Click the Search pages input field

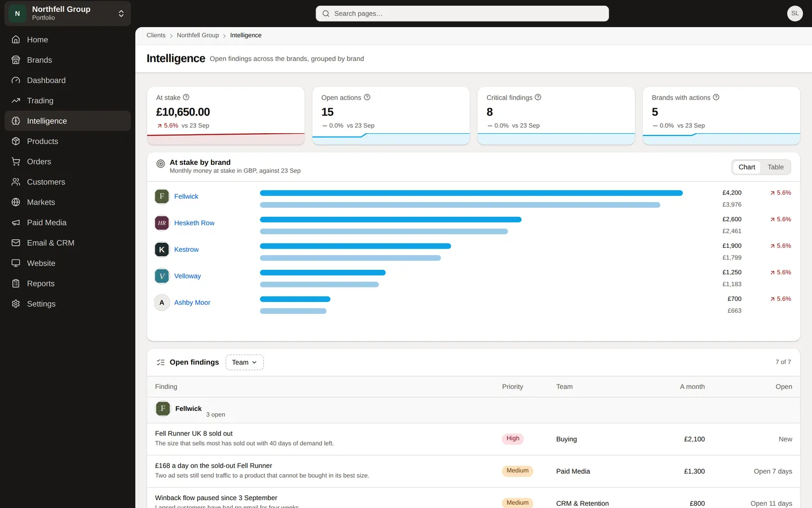[462, 14]
